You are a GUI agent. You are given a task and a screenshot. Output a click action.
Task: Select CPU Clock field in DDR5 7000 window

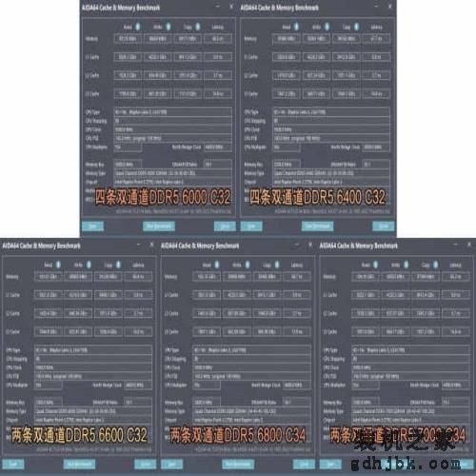[x=411, y=367]
